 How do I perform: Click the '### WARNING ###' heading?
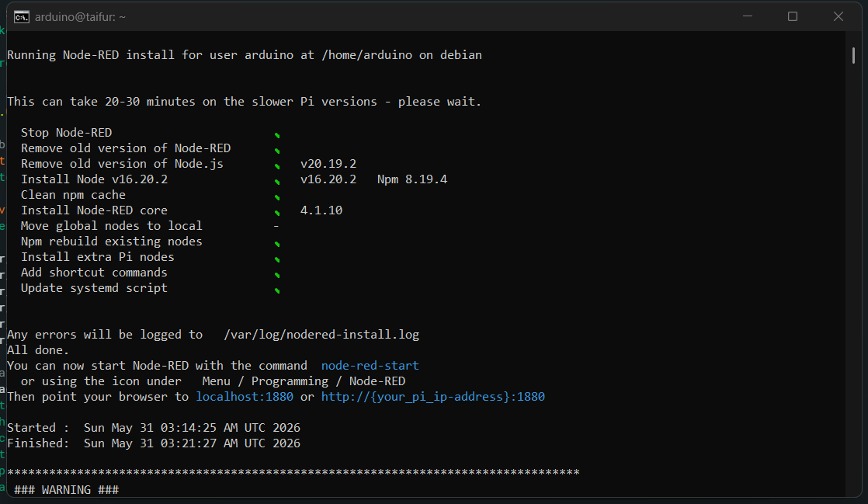click(x=67, y=489)
